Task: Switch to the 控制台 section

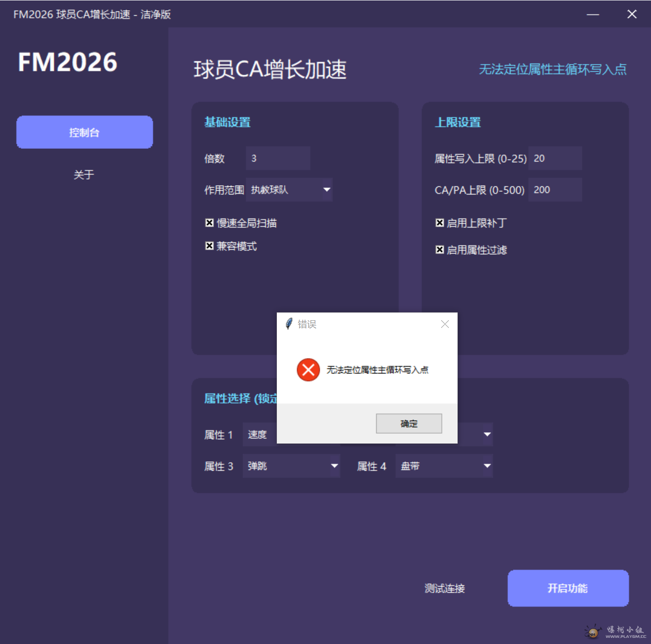Action: [x=84, y=132]
